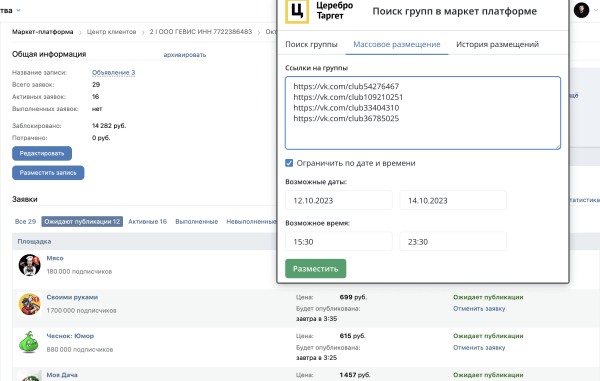600x381 pixels.
Task: Cancel request for Своими руками
Action: point(479,308)
